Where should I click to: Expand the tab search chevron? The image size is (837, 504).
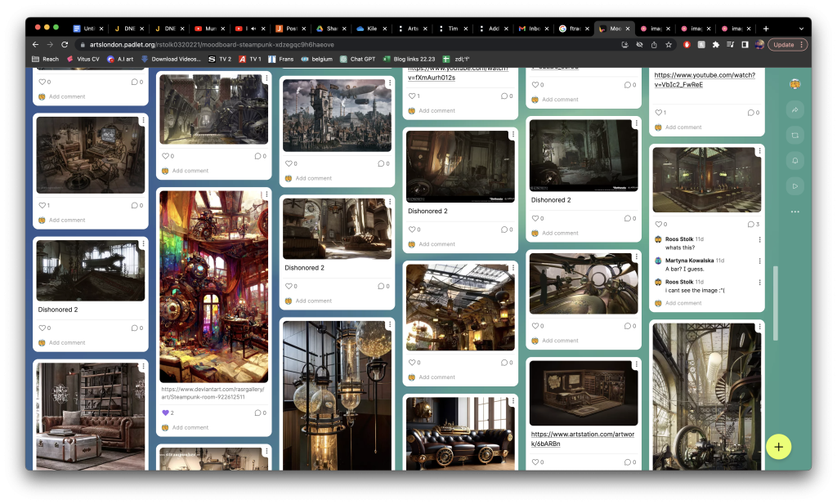(801, 29)
